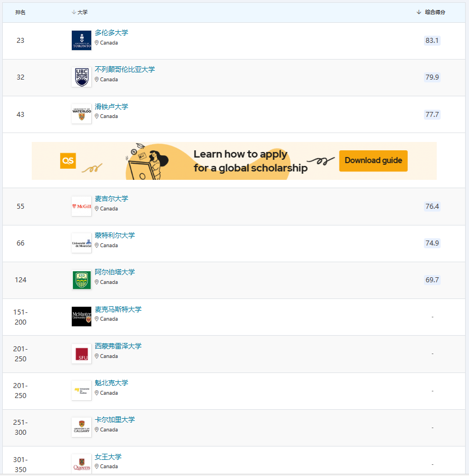
Task: Sort by 大学 column arrow
Action: (73, 12)
